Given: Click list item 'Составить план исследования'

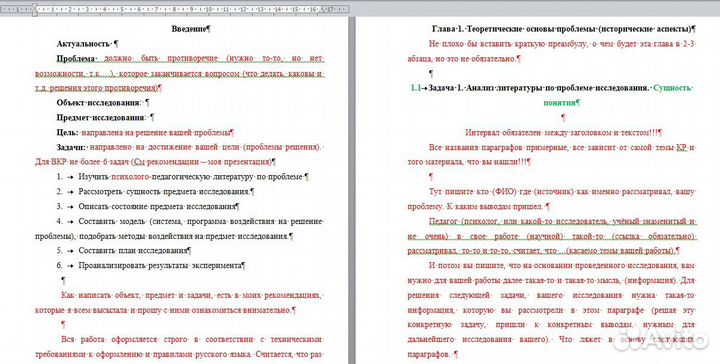Looking at the screenshot, I should 124,251.
